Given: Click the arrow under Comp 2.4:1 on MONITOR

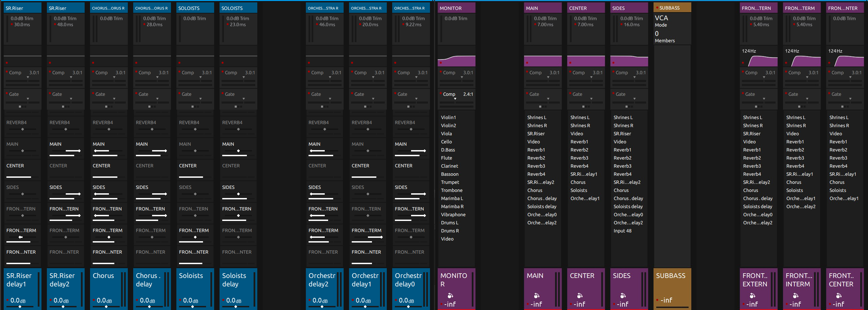Looking at the screenshot, I should tap(455, 99).
